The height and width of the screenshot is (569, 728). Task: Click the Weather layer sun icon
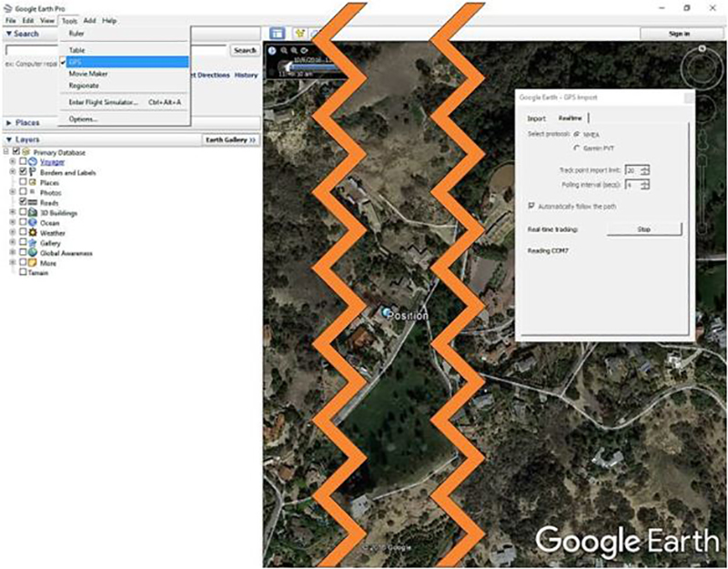coord(30,231)
